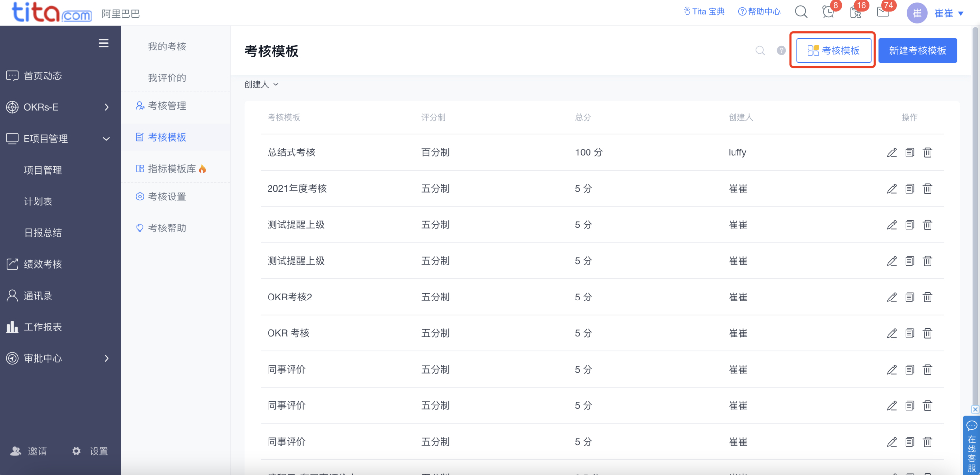Click the 100 分 total score cell
The height and width of the screenshot is (475, 980).
pyautogui.click(x=588, y=152)
